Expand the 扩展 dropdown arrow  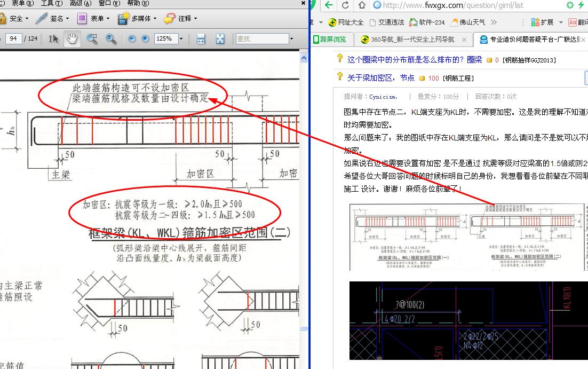561,22
